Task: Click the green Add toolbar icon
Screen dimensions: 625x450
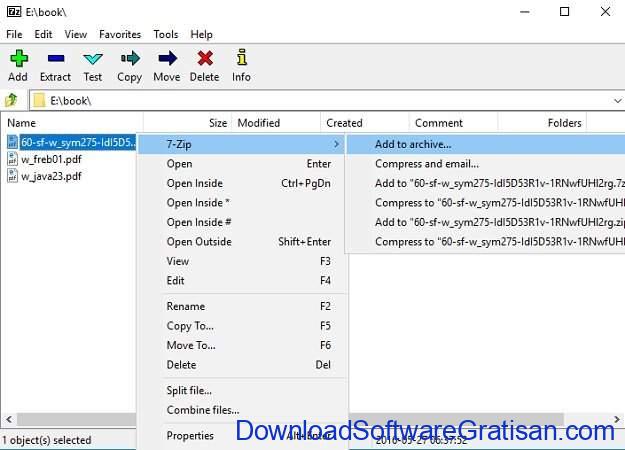Action: pyautogui.click(x=18, y=58)
